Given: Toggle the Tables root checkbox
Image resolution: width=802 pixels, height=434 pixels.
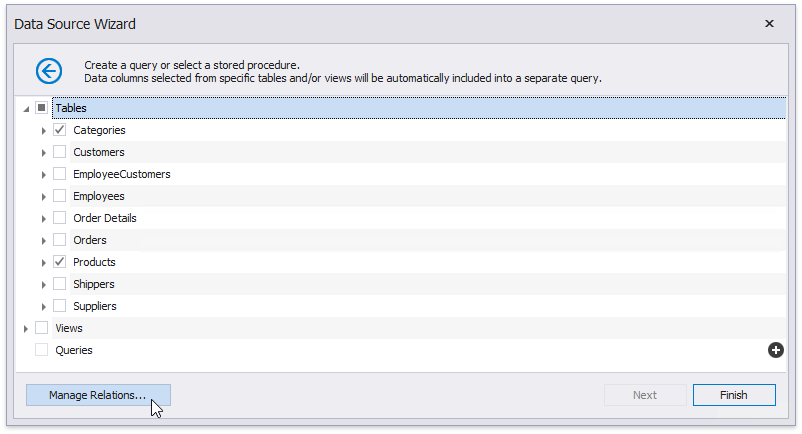Looking at the screenshot, I should (x=42, y=108).
